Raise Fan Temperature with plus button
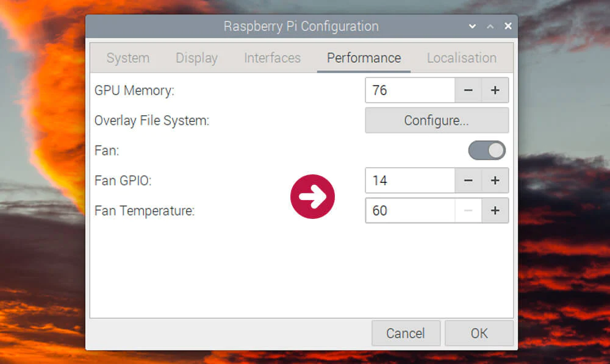 [x=495, y=211]
